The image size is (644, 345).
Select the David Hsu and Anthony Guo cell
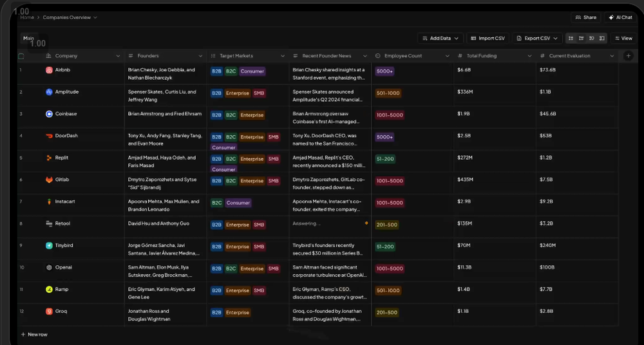[165, 227]
